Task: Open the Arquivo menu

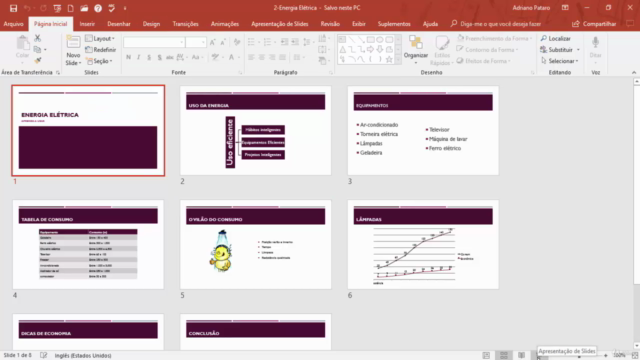Action: 13,24
